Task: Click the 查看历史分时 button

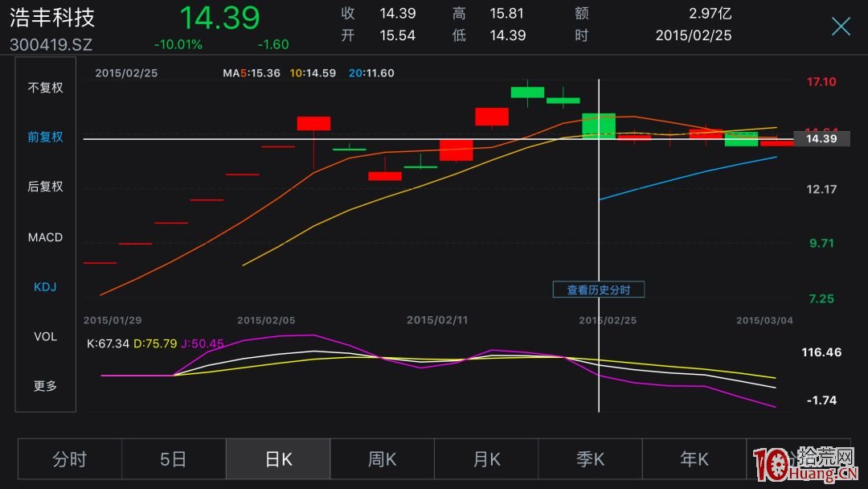Action: [x=599, y=290]
